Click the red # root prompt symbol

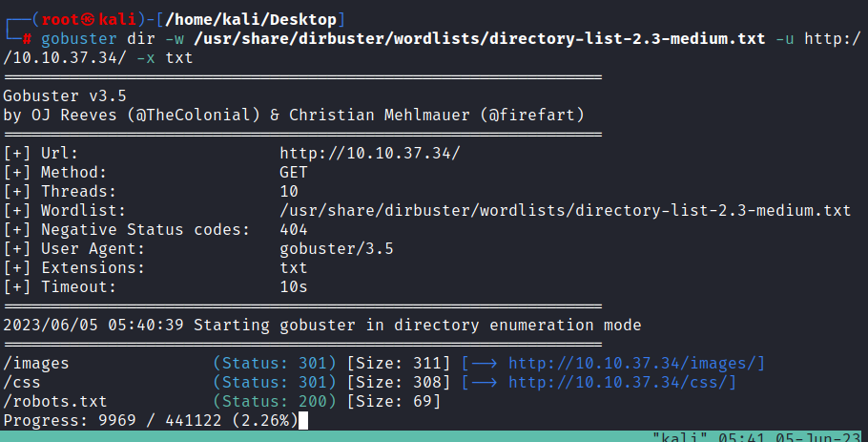pyautogui.click(x=27, y=39)
